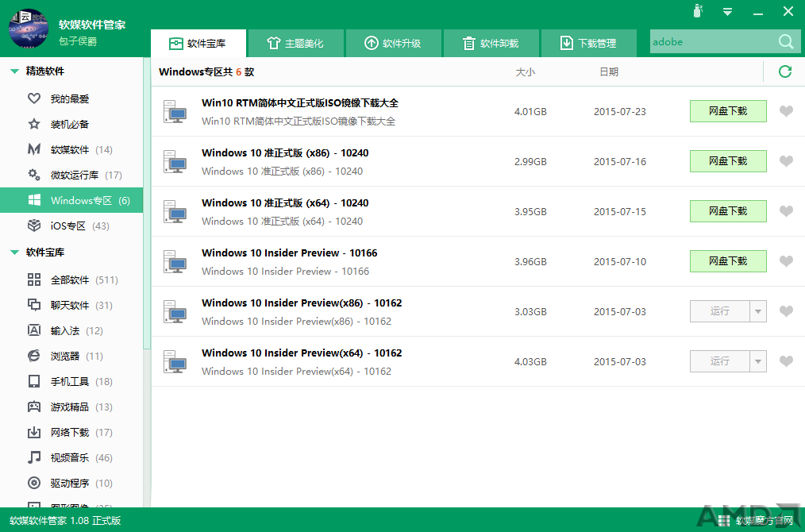Focus the adobe search field
805x532 pixels.
[x=714, y=42]
